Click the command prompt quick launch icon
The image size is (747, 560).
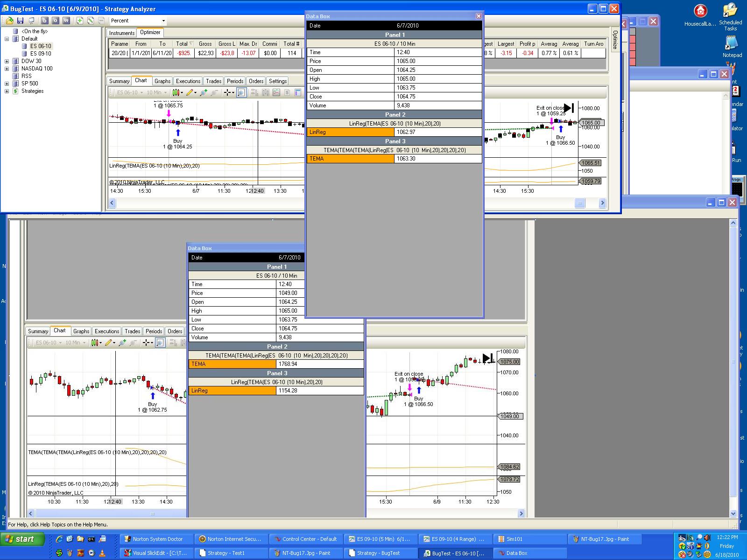coord(91,539)
